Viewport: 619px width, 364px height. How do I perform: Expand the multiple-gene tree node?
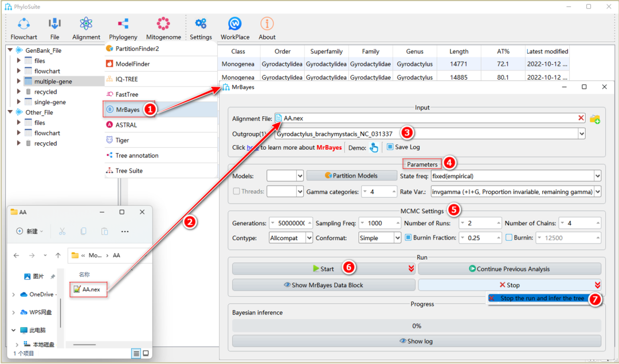tap(18, 81)
